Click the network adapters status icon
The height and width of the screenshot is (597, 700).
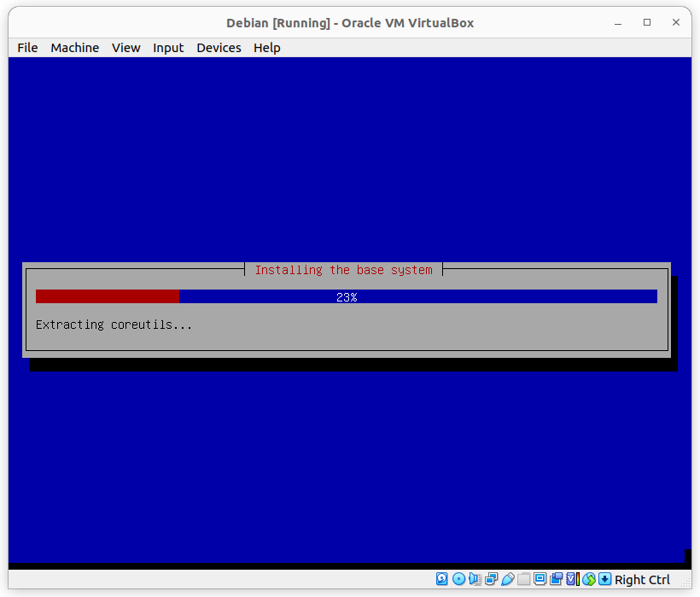click(x=489, y=578)
